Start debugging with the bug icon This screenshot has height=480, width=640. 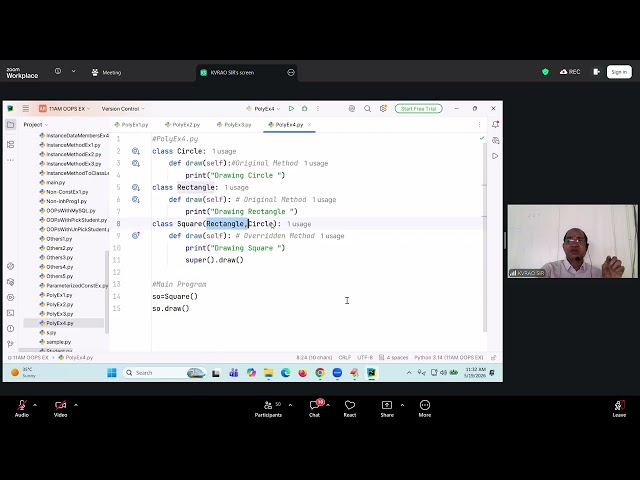point(304,109)
